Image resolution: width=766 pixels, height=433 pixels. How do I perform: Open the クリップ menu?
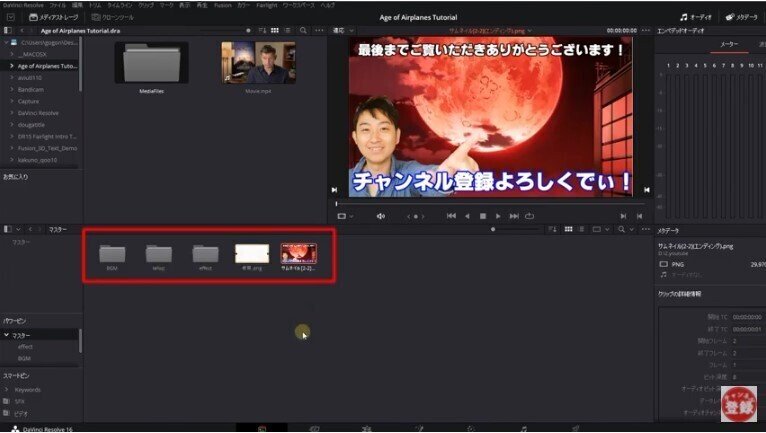pyautogui.click(x=146, y=5)
